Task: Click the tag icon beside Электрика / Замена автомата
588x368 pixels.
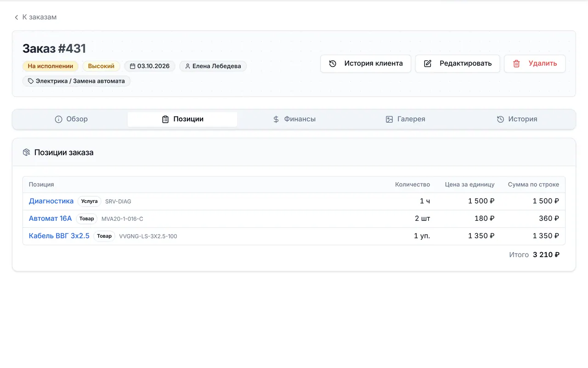Action: (x=31, y=81)
